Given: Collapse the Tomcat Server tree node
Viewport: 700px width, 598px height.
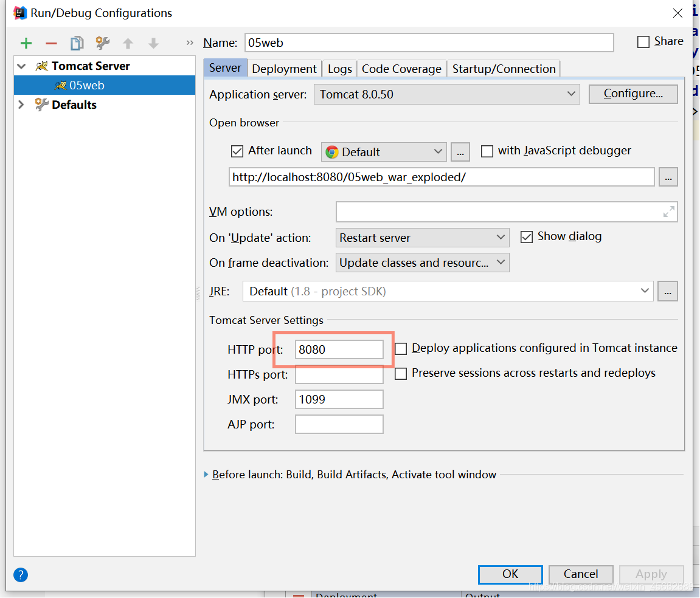Looking at the screenshot, I should coord(21,66).
